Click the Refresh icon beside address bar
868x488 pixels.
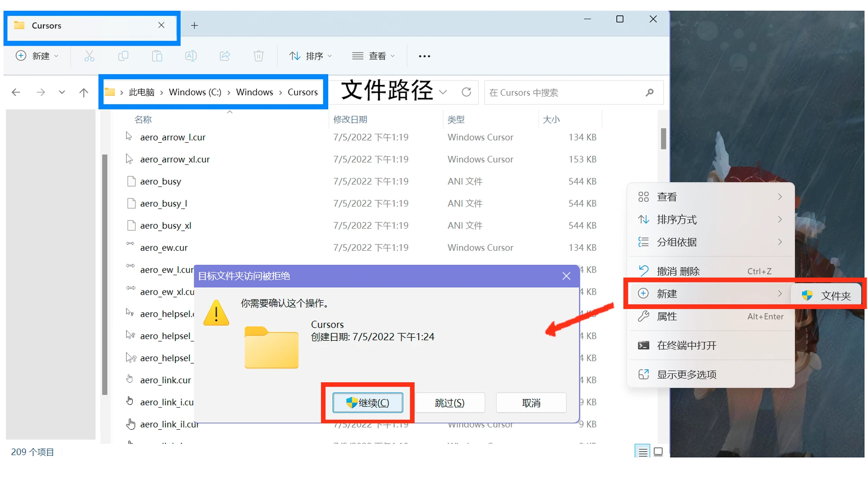click(467, 92)
